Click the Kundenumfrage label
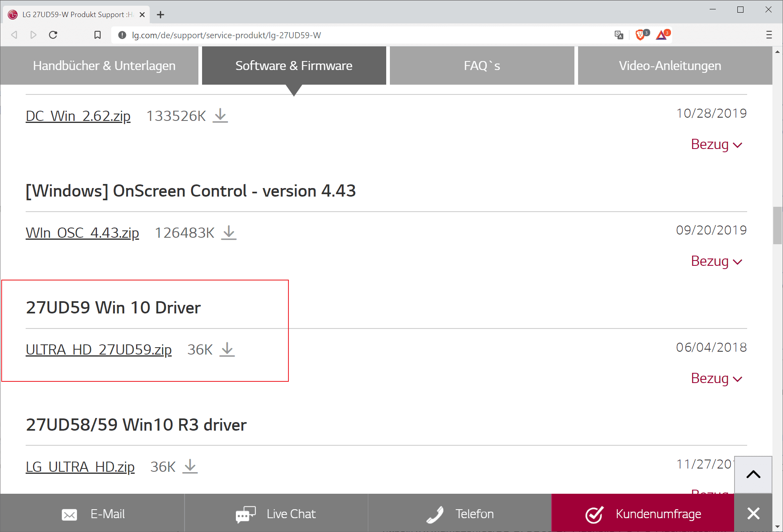The image size is (783, 532). (658, 514)
